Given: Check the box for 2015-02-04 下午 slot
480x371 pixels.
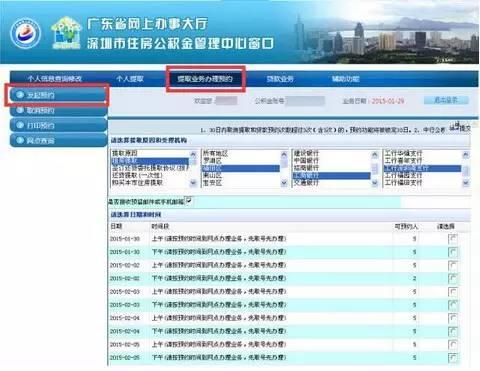Looking at the screenshot, I should 452,331.
